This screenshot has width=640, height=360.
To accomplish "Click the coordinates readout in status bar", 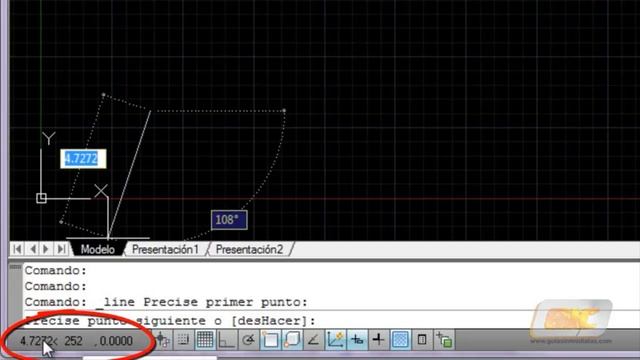I will [76, 341].
